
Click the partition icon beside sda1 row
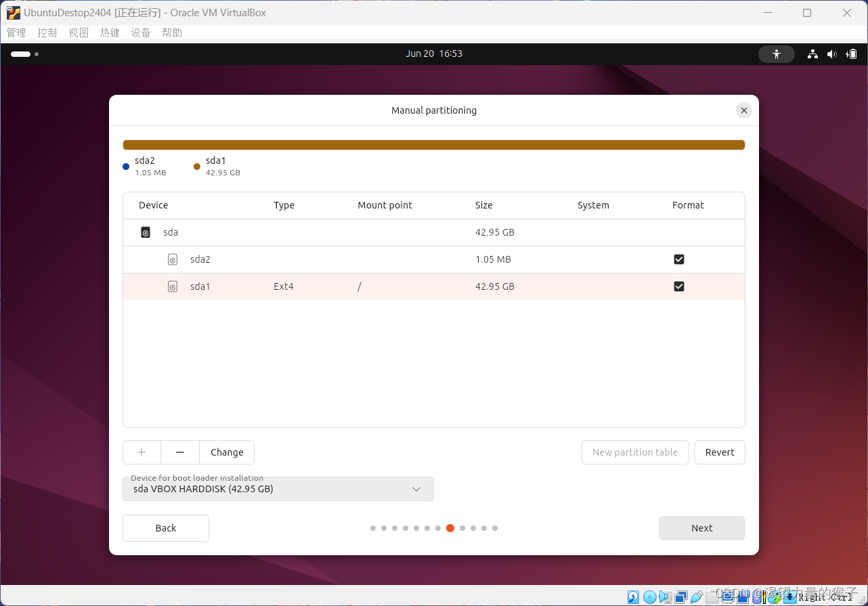pyautogui.click(x=173, y=286)
